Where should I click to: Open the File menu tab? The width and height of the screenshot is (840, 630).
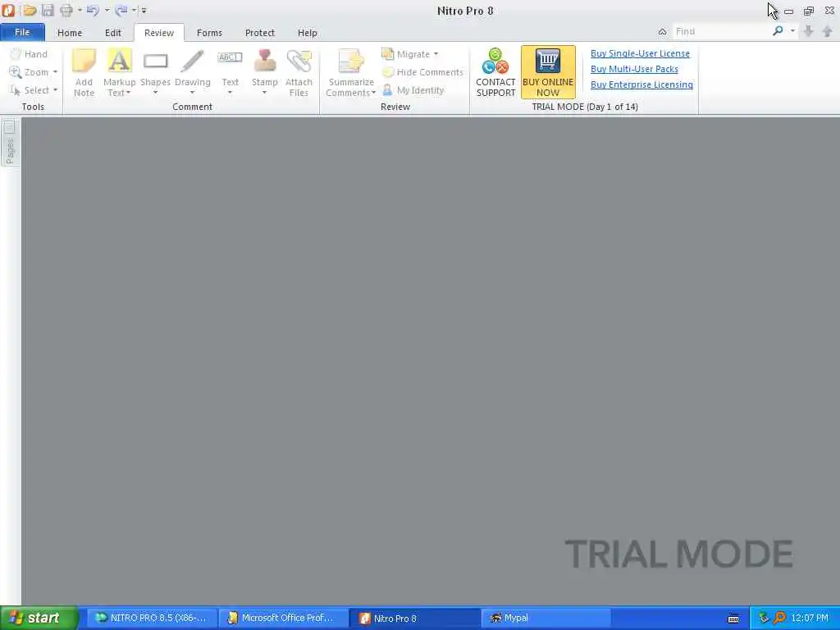[22, 32]
